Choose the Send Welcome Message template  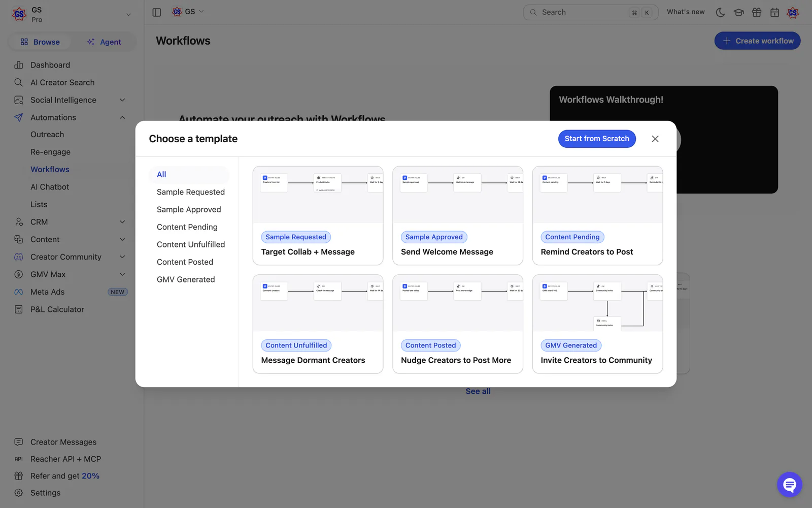coord(458,215)
